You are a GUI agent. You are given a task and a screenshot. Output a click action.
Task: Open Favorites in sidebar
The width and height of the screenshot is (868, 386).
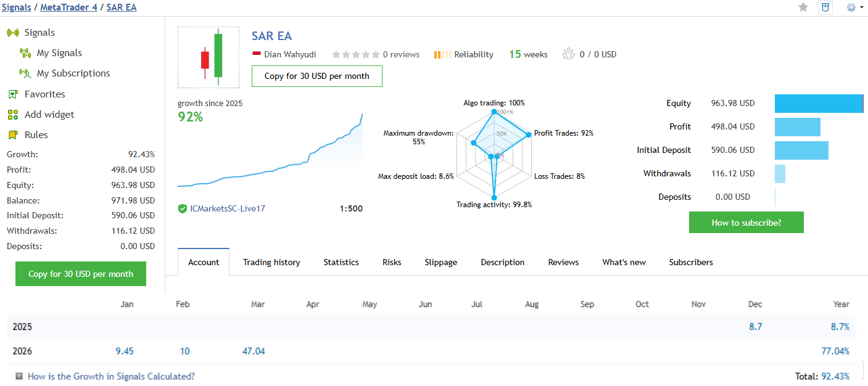coord(44,94)
